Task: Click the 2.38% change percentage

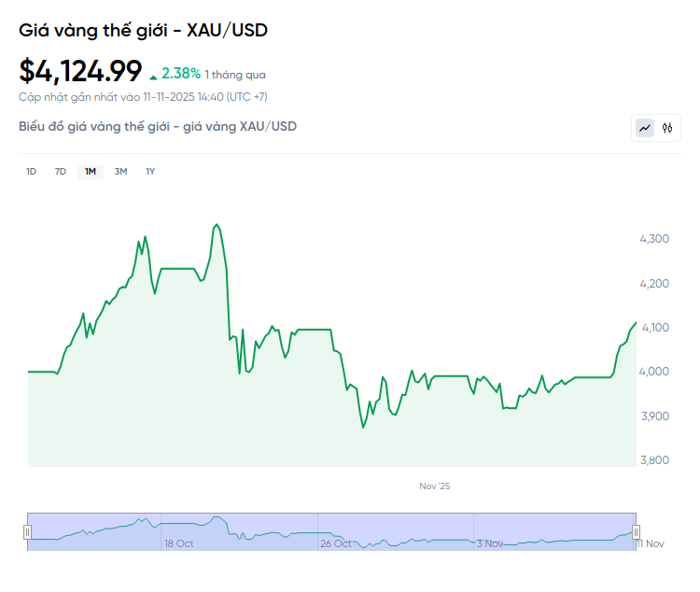Action: pos(181,72)
